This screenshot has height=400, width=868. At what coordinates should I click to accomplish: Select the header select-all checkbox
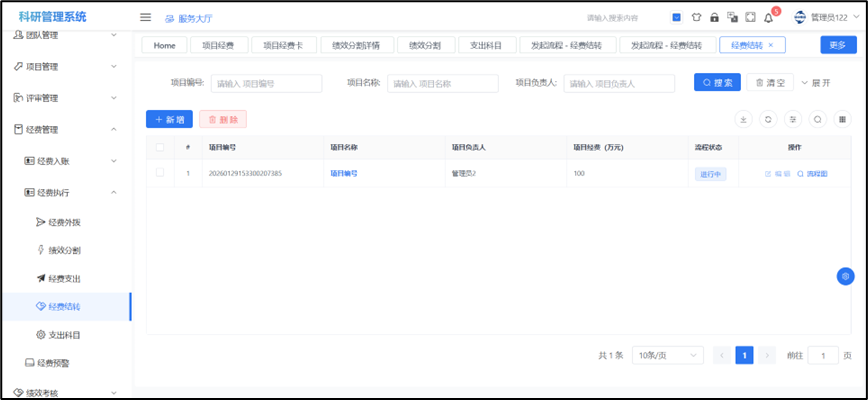point(160,147)
